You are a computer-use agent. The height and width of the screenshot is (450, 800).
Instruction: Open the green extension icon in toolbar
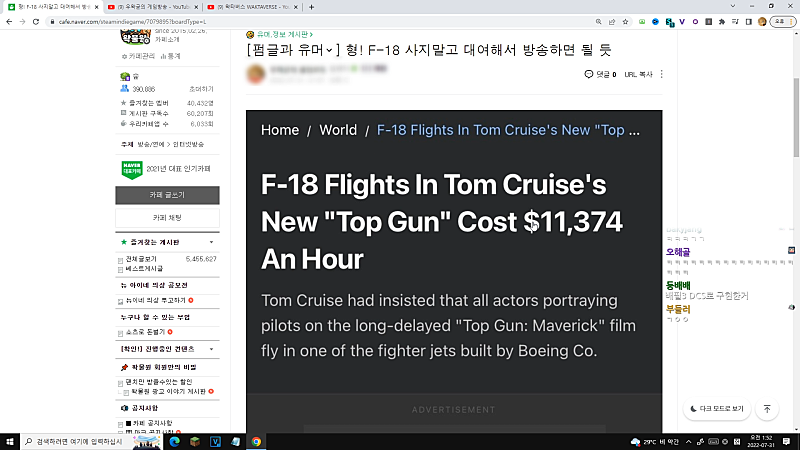(642, 22)
